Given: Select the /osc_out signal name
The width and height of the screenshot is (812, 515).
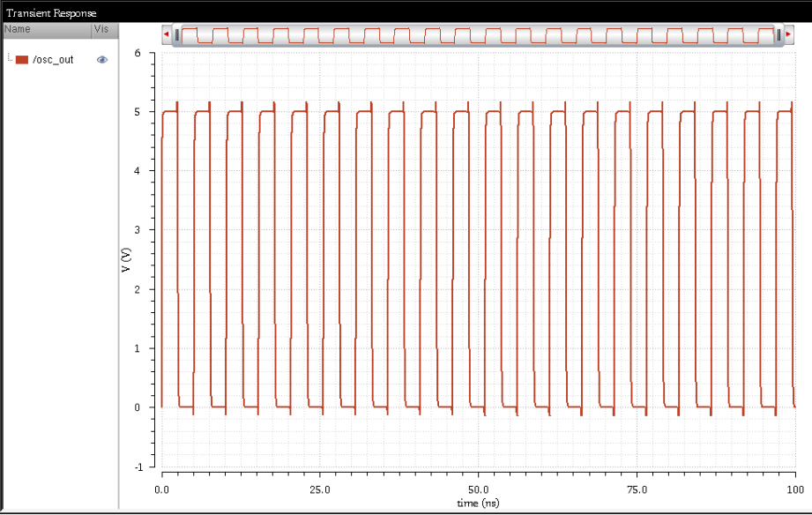Looking at the screenshot, I should pos(51,60).
